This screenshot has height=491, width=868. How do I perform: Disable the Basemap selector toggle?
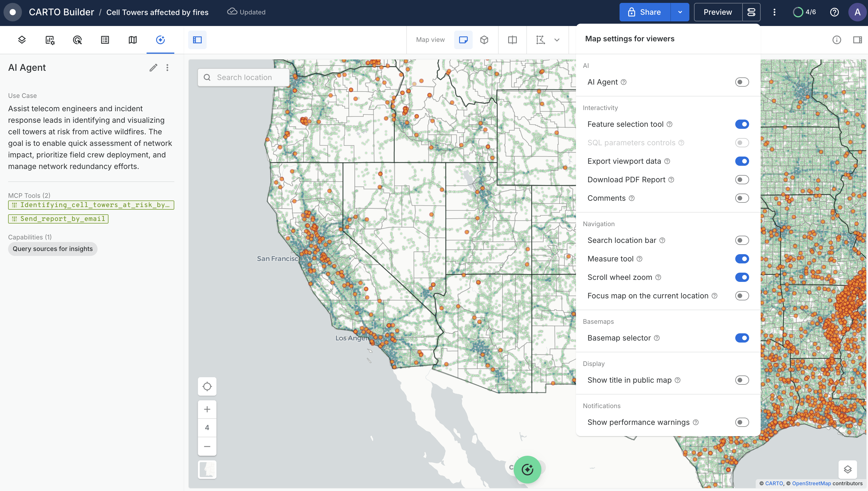point(742,338)
